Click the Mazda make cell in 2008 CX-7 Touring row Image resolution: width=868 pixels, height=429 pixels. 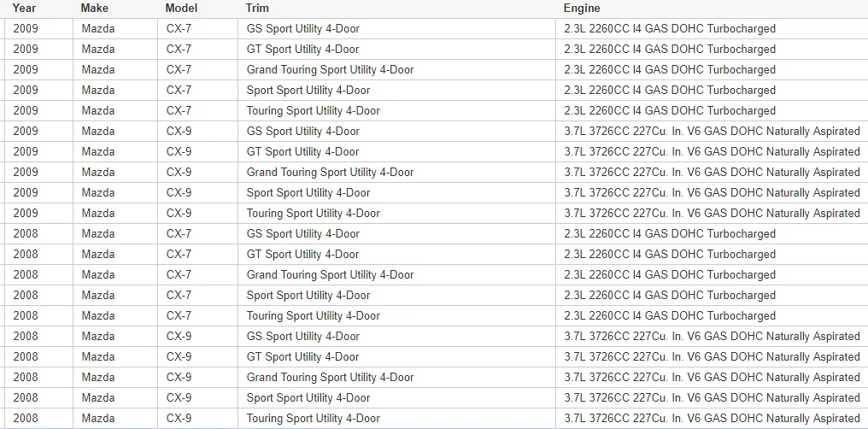click(115, 315)
